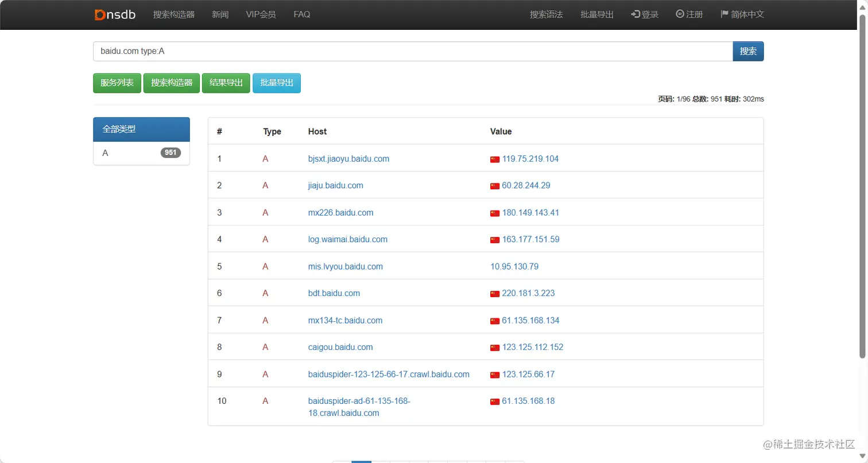Open VIP会员 page
This screenshot has height=463, width=868.
(261, 14)
